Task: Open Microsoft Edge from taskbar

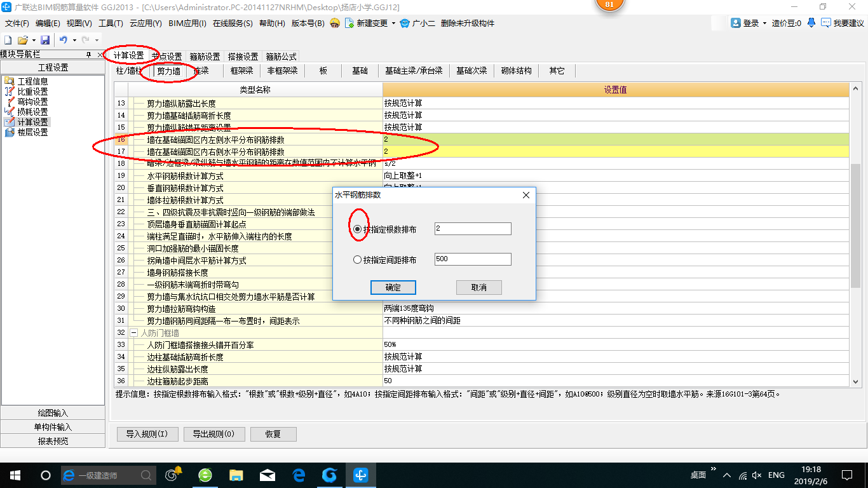Action: [299, 475]
